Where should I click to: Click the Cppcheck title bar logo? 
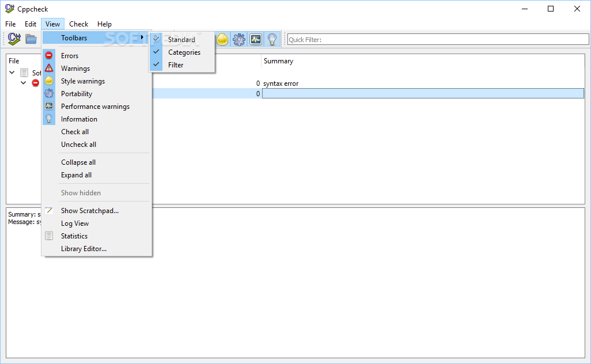point(9,8)
